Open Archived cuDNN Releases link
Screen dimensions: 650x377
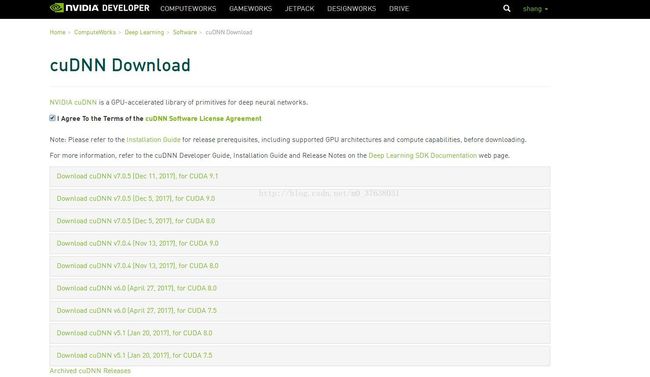coord(90,371)
